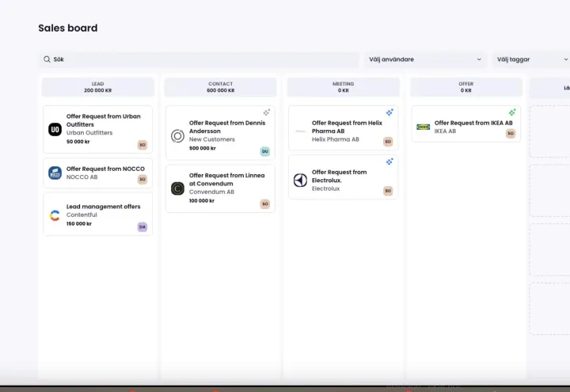The width and height of the screenshot is (570, 392).
Task: Click SO user badge on Helix Pharma card
Action: (388, 142)
